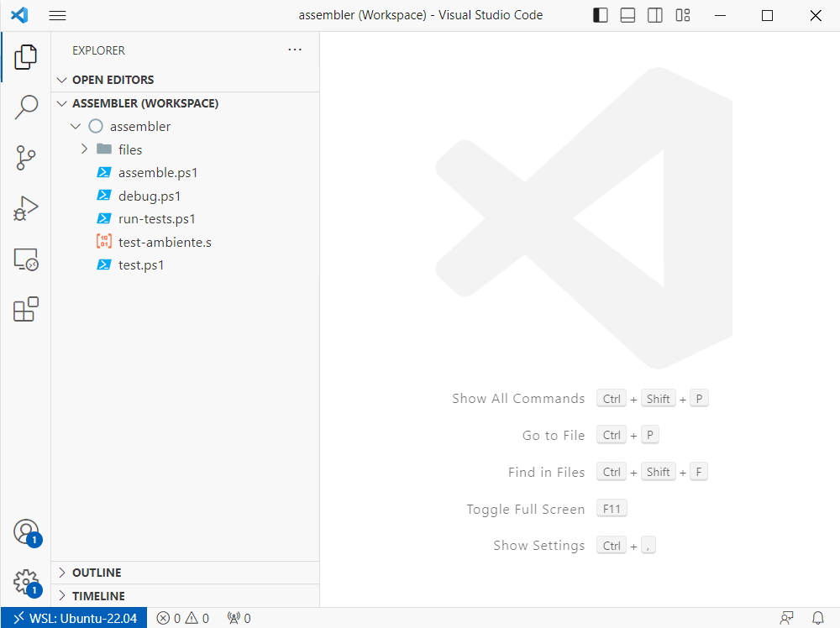Click the binary file icon beside test-ambiente.s
The image size is (840, 628).
click(104, 242)
